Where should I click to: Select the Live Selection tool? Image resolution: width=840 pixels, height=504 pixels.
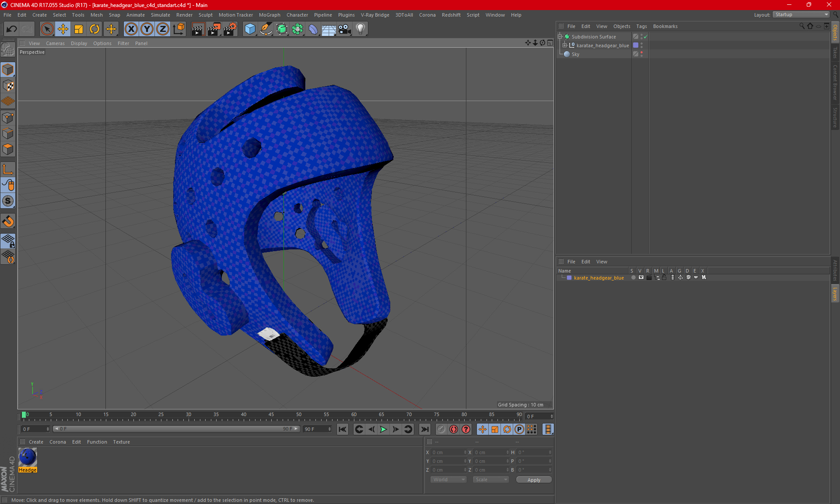47,29
